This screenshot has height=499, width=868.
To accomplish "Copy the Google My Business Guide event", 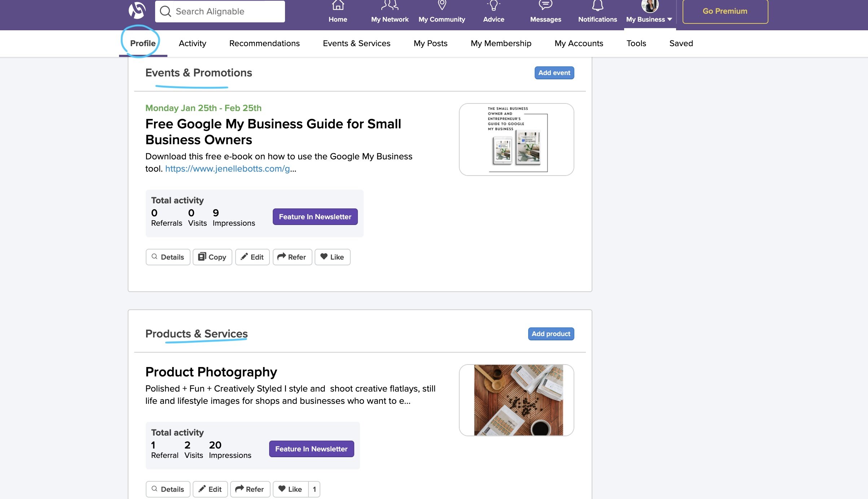I will [x=212, y=257].
